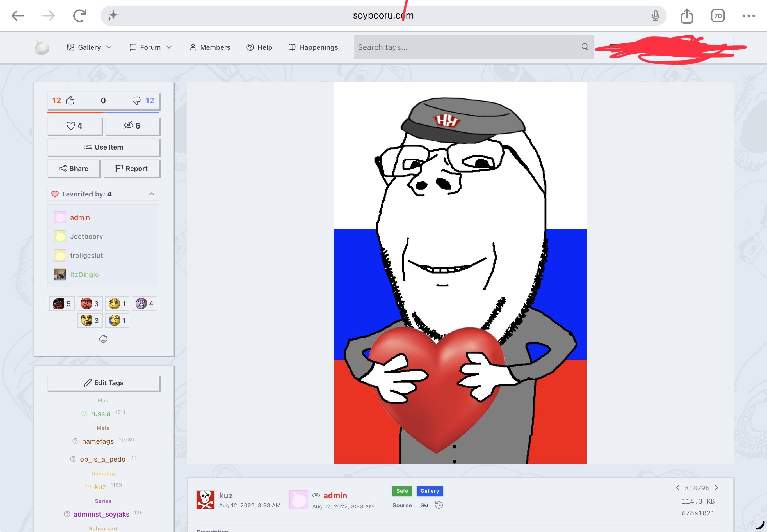The image size is (767, 532).
Task: Click the soybooru.com address bar
Action: click(x=383, y=16)
